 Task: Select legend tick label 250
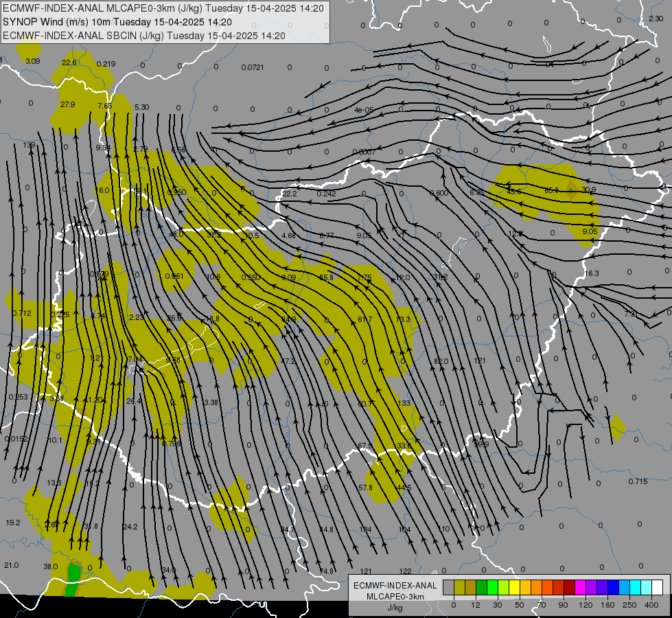point(629,605)
